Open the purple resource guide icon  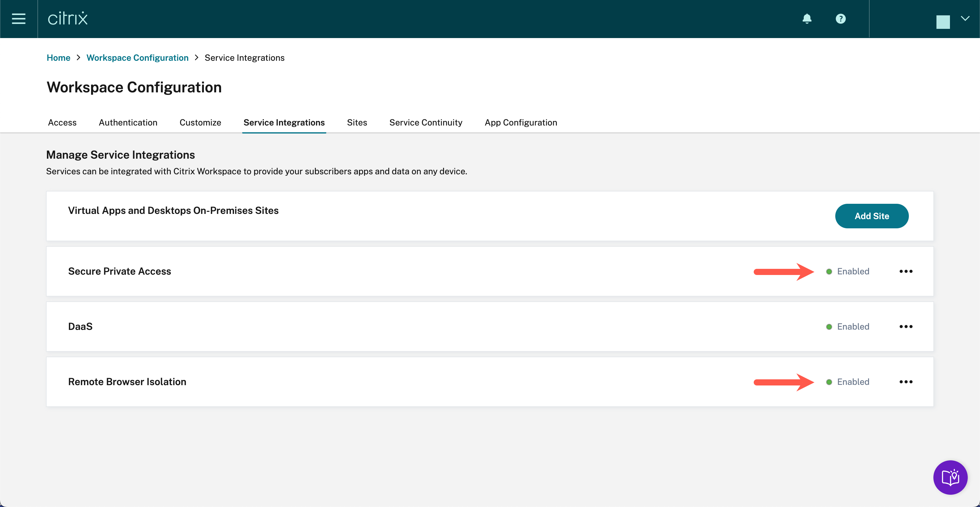coord(950,477)
